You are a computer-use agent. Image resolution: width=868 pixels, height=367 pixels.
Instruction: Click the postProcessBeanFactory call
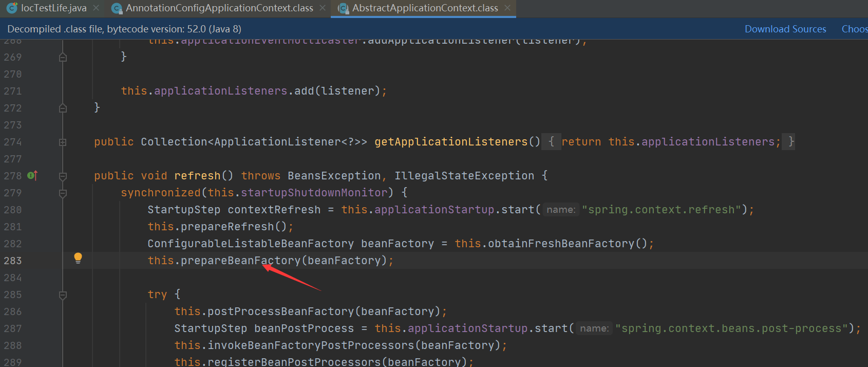pyautogui.click(x=280, y=311)
